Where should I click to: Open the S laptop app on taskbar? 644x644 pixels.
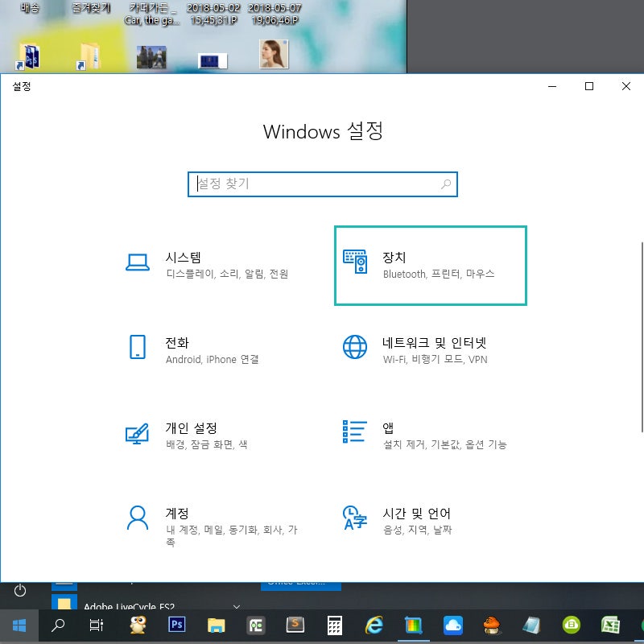pyautogui.click(x=295, y=625)
